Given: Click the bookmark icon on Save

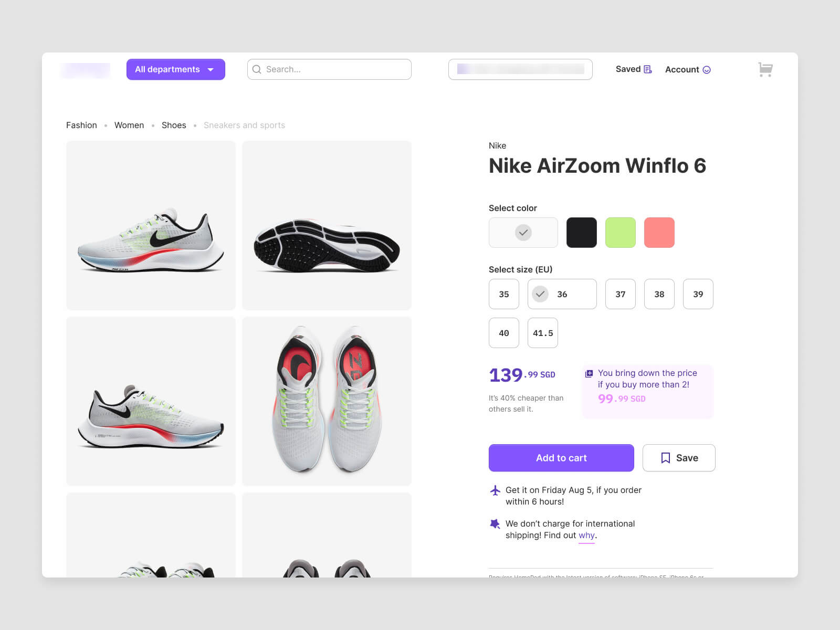Looking at the screenshot, I should 665,458.
